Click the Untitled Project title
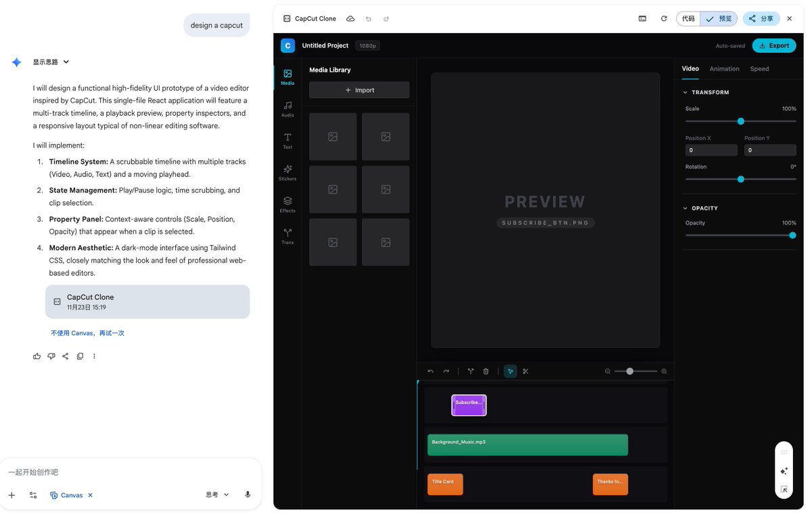 pos(325,45)
